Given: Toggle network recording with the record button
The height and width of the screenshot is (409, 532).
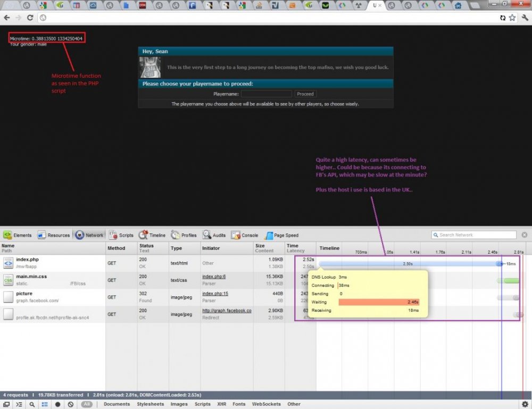Looking at the screenshot, I should 57,404.
